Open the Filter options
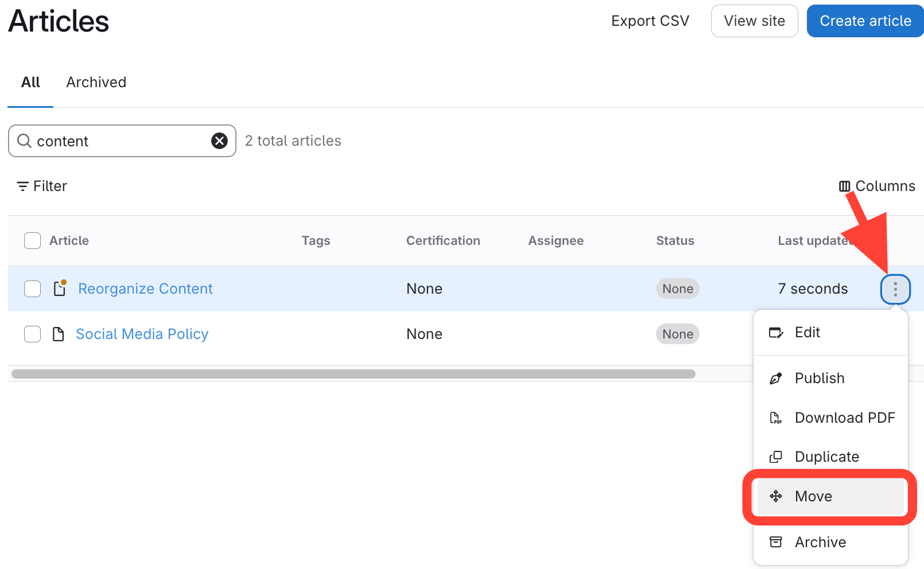 pyautogui.click(x=42, y=186)
